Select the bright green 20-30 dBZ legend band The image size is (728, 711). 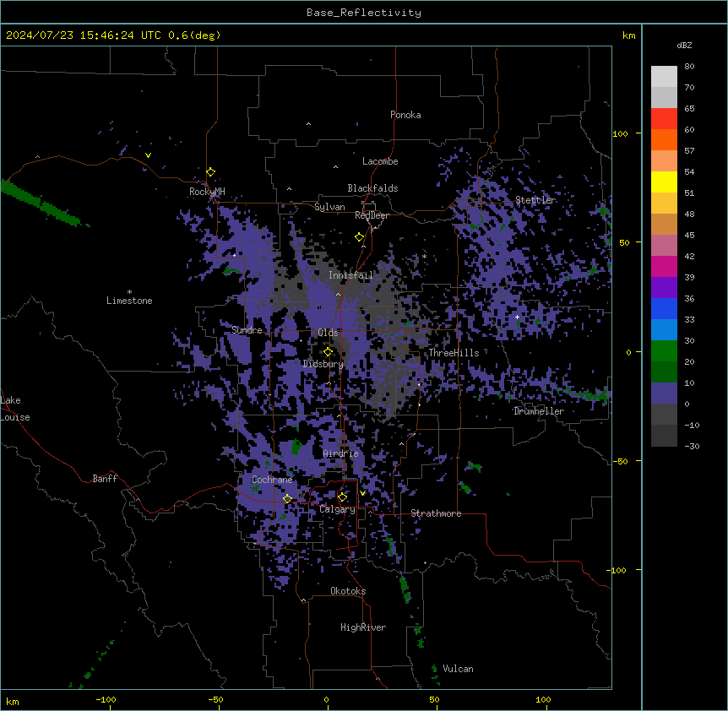(x=664, y=351)
